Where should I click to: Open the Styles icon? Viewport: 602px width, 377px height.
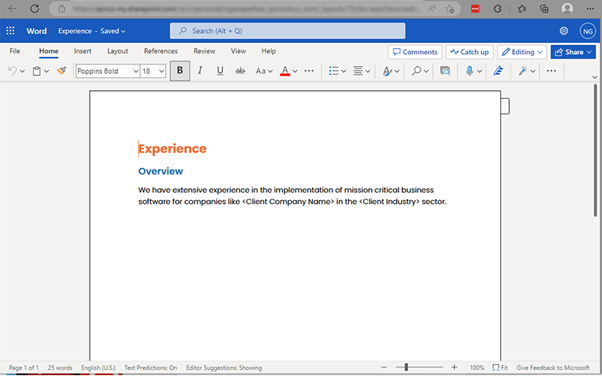387,71
